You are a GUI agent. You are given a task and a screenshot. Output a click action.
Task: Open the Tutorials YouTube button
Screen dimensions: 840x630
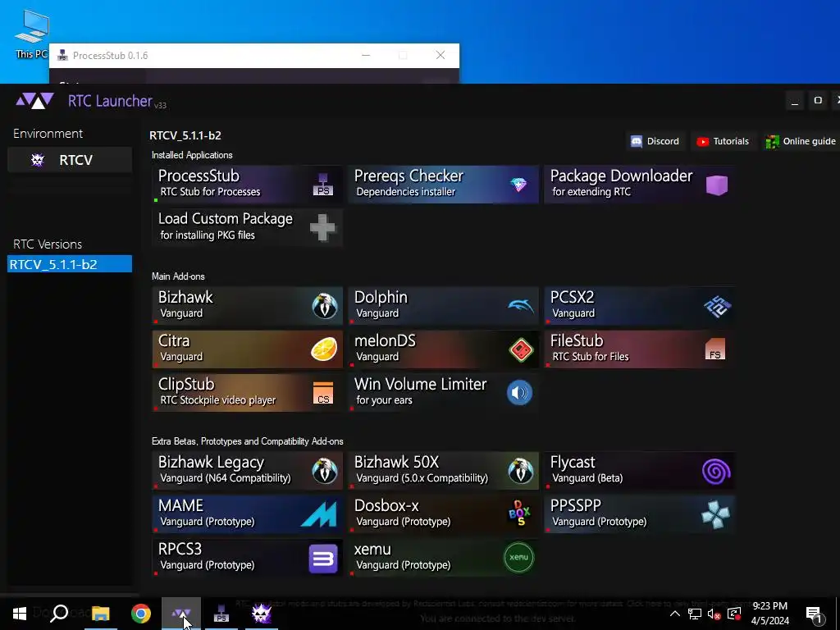[x=724, y=141]
